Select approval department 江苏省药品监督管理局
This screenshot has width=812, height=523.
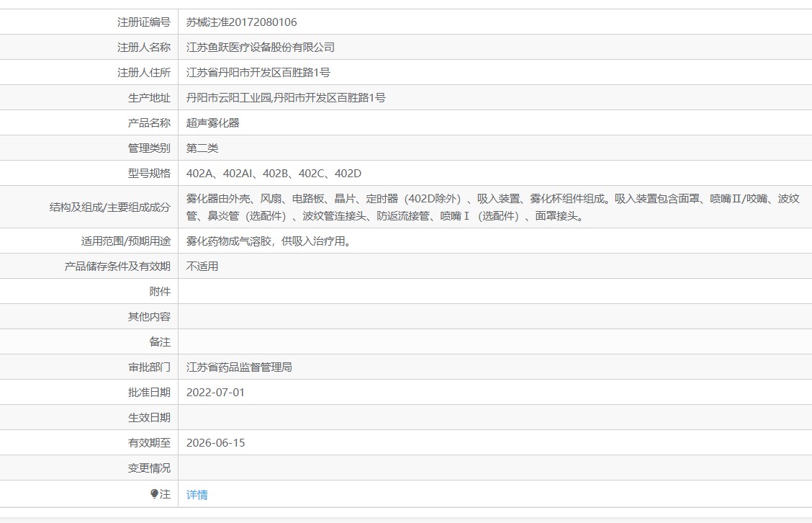pyautogui.click(x=239, y=367)
